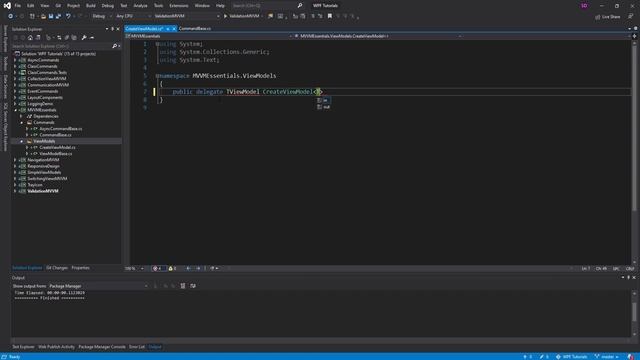Expand the Dependencies node
The height and width of the screenshot is (360, 640).
coord(22,116)
